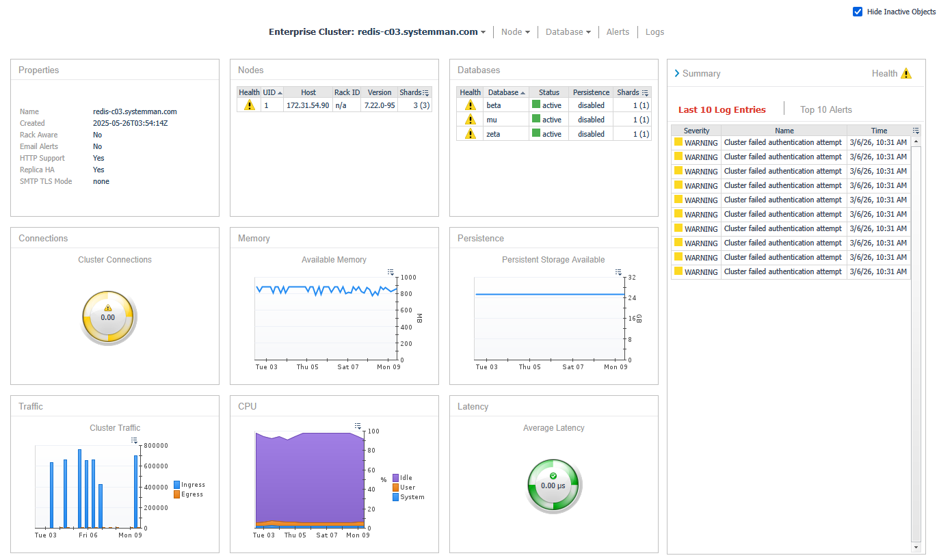
Task: Select the zeta database name
Action: [493, 134]
